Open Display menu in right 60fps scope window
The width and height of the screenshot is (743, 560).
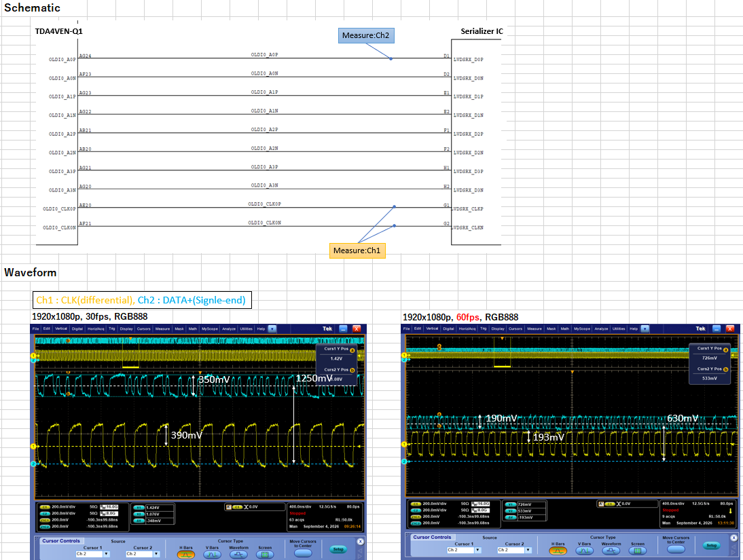tap(498, 329)
